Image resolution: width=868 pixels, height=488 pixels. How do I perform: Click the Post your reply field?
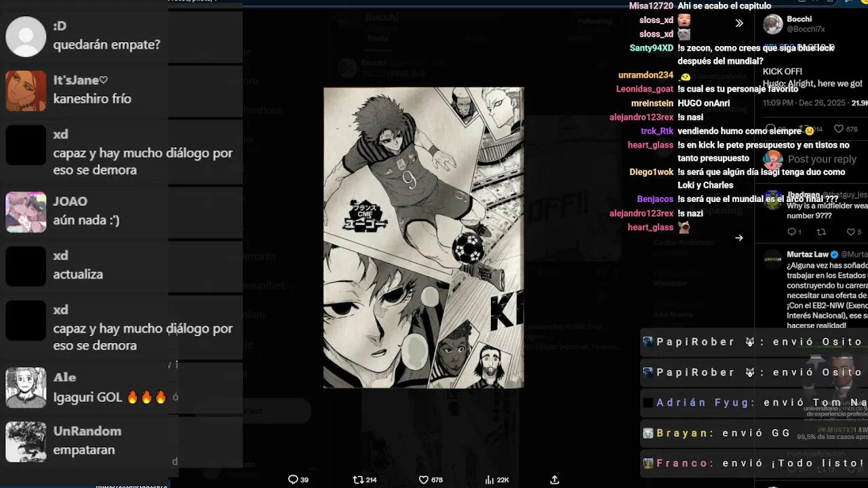point(822,159)
